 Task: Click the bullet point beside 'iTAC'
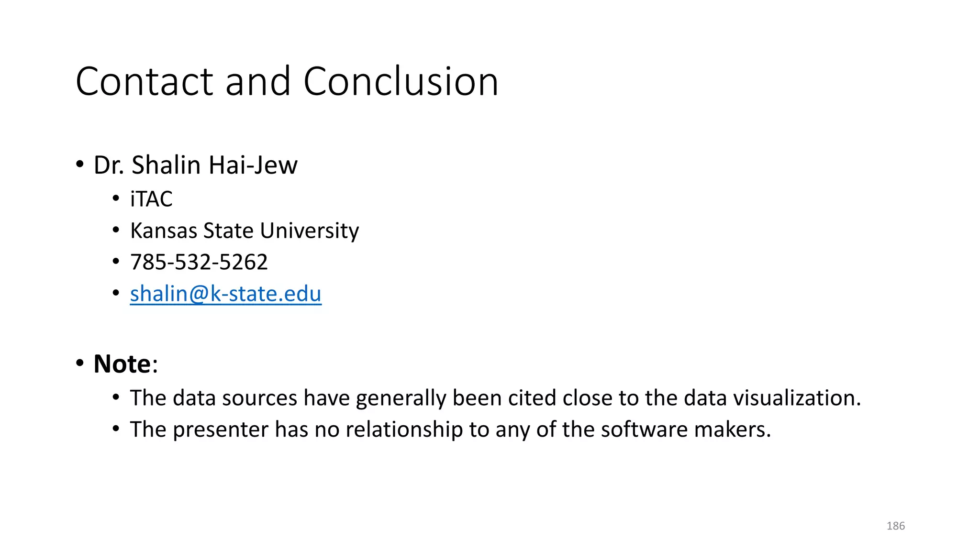[116, 198]
